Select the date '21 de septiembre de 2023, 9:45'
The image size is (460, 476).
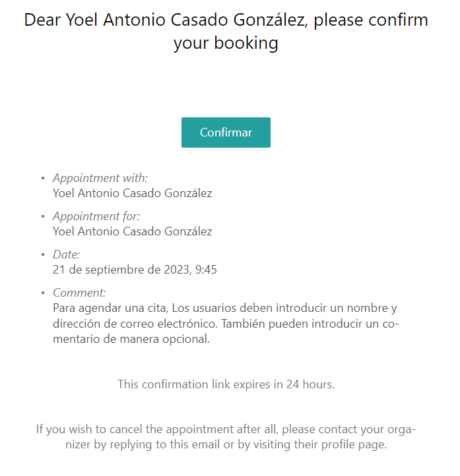(135, 270)
